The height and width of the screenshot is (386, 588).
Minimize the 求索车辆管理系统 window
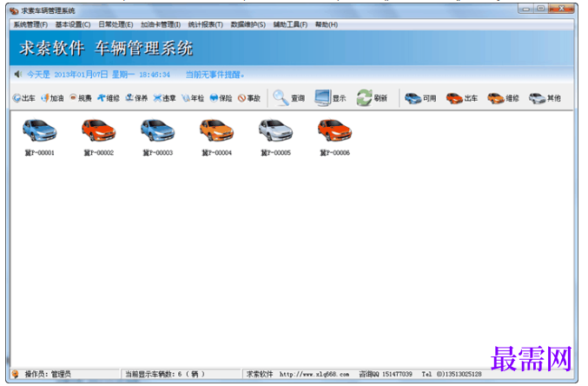pos(525,9)
